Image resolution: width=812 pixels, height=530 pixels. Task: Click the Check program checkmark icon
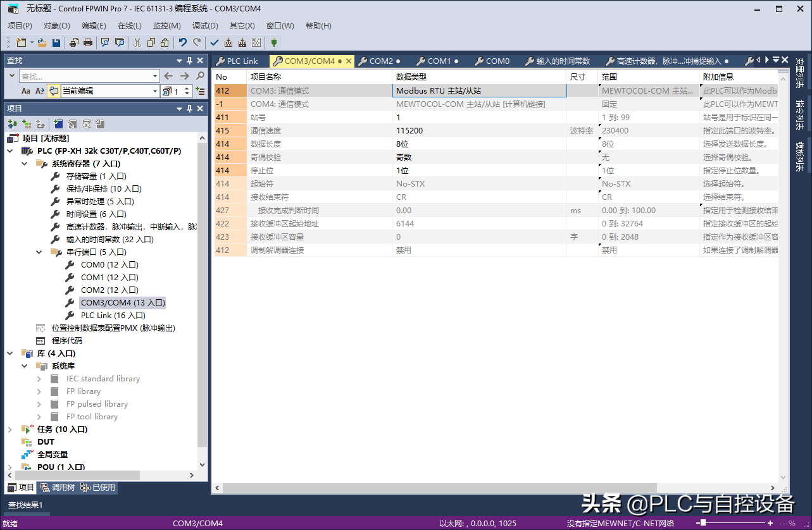coord(214,42)
